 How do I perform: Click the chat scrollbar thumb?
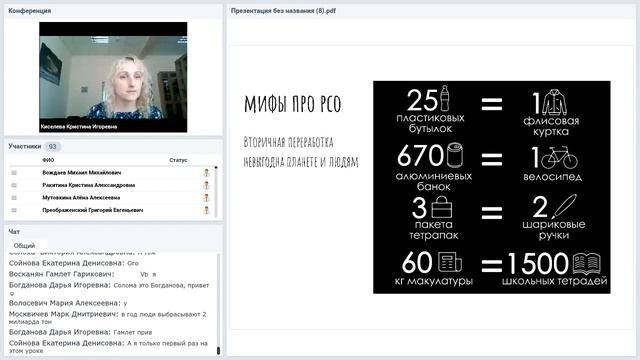pyautogui.click(x=218, y=350)
